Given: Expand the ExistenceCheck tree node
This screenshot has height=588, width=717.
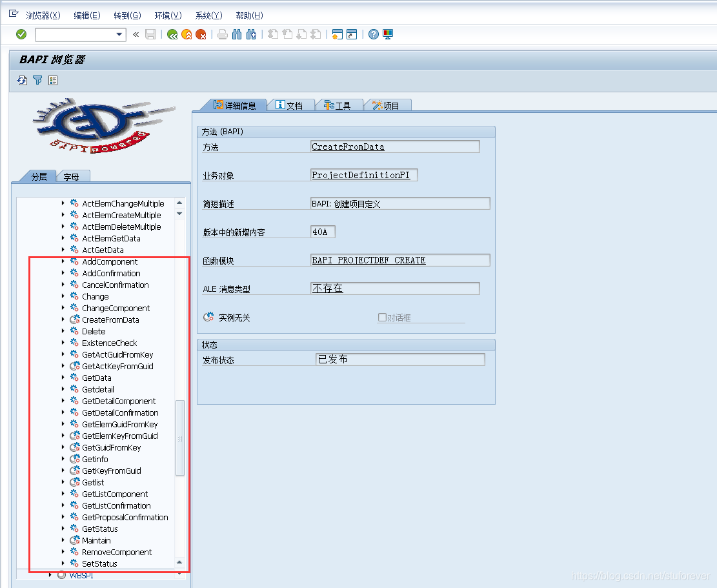Looking at the screenshot, I should (63, 343).
